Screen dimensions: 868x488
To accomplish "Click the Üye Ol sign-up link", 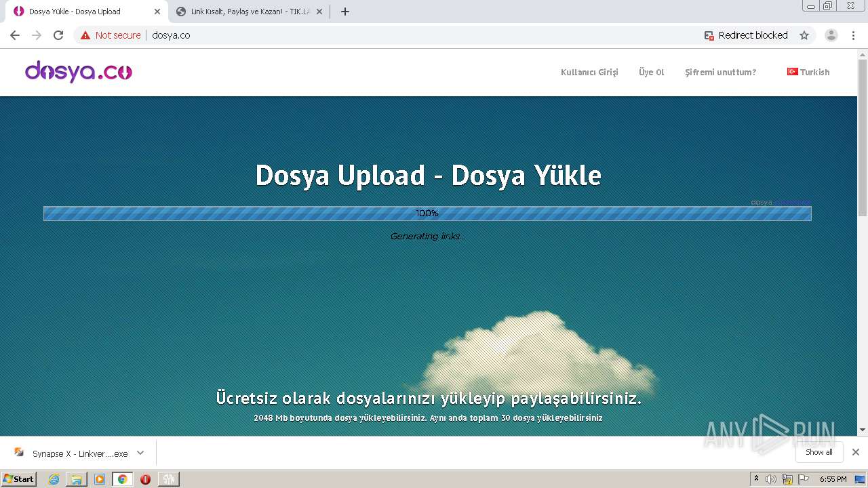I will click(652, 73).
